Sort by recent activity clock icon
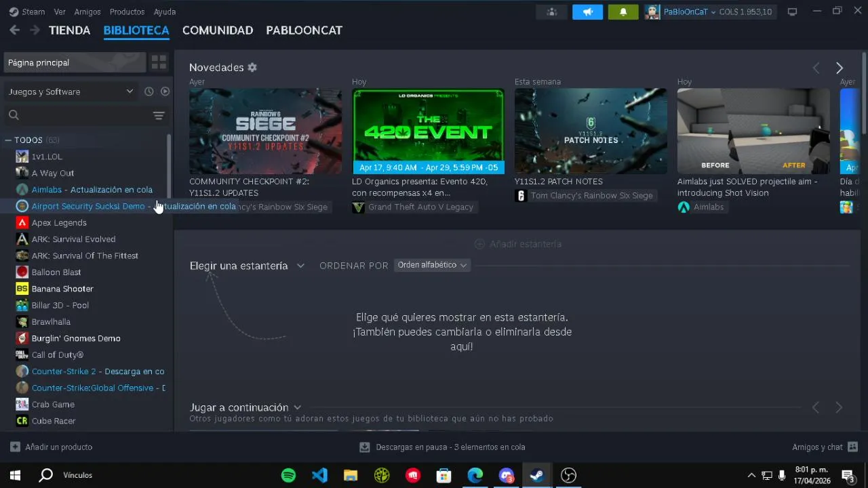Screen dimensions: 868x488 pyautogui.click(x=149, y=91)
